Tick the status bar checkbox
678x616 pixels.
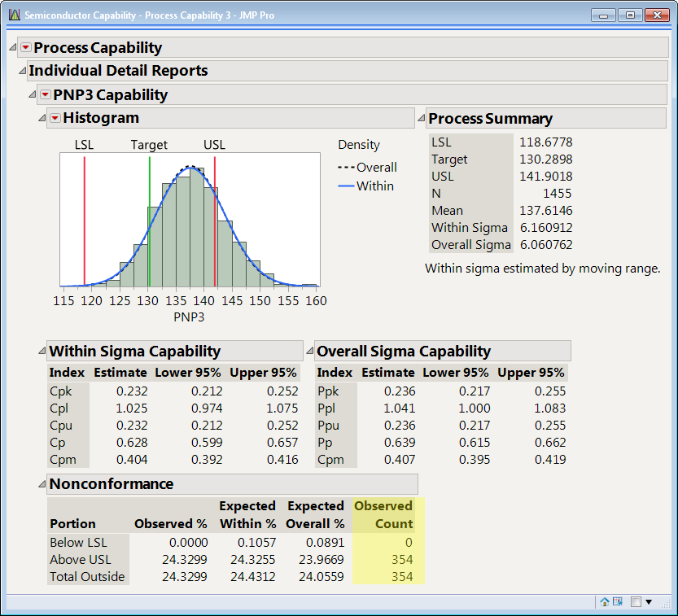coord(636,601)
